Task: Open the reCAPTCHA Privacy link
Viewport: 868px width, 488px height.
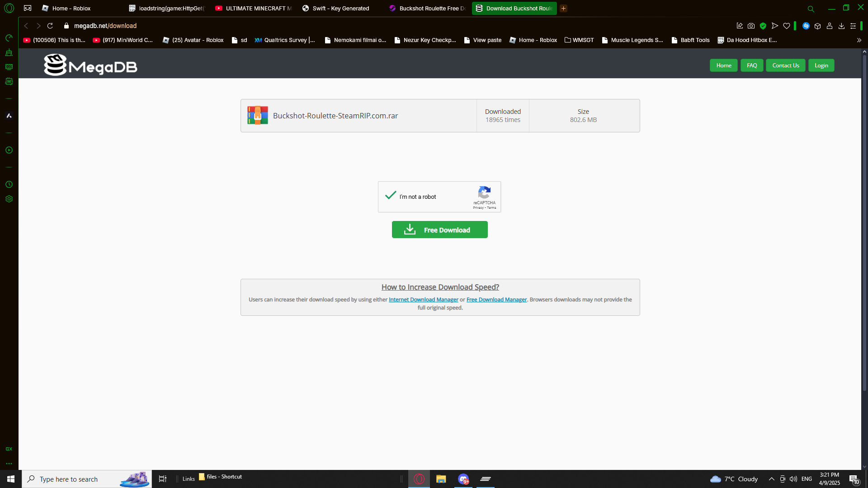Action: (478, 208)
